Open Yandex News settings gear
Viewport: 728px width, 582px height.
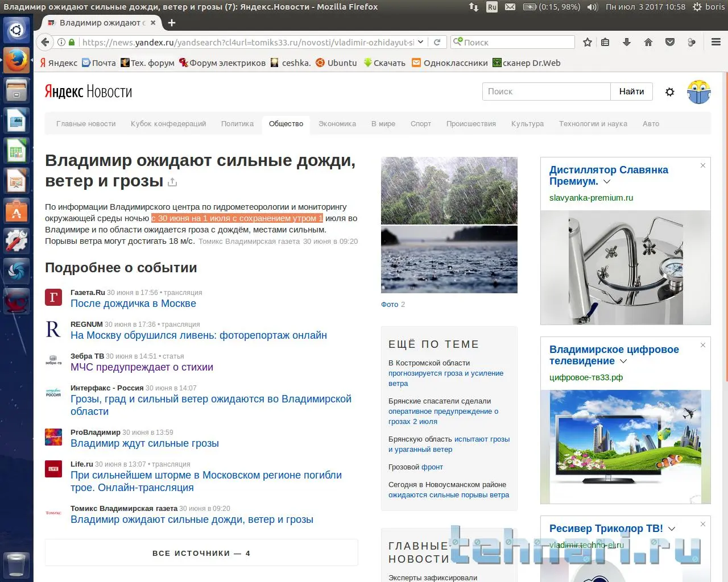[670, 92]
